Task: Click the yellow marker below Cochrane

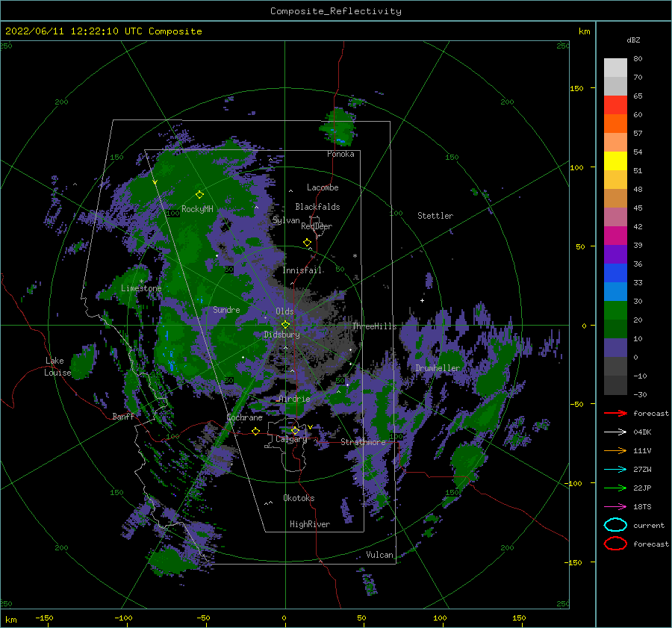Action: pyautogui.click(x=255, y=431)
